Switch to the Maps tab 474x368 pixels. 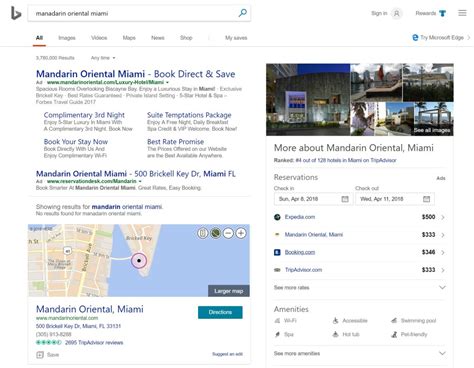[129, 38]
